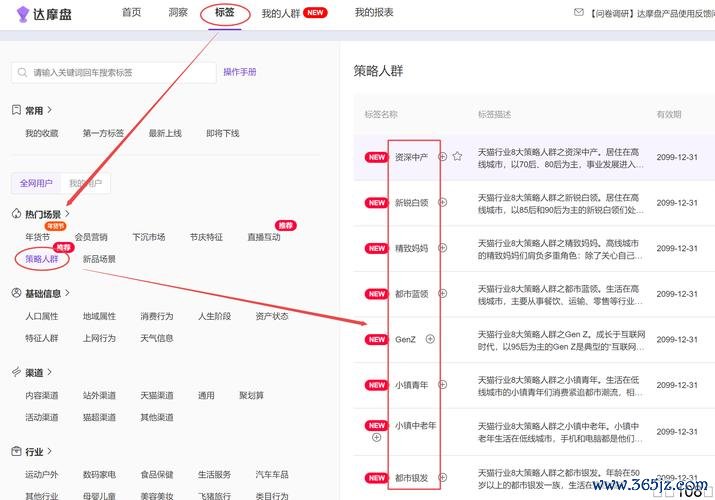Image resolution: width=715 pixels, height=500 pixels.
Task: Open the 我的报表 tab
Action: point(374,13)
